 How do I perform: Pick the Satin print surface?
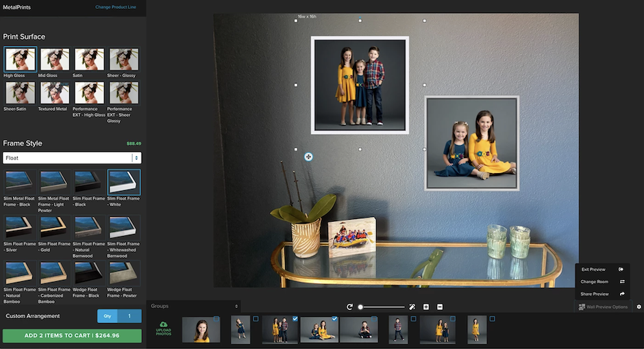click(89, 59)
